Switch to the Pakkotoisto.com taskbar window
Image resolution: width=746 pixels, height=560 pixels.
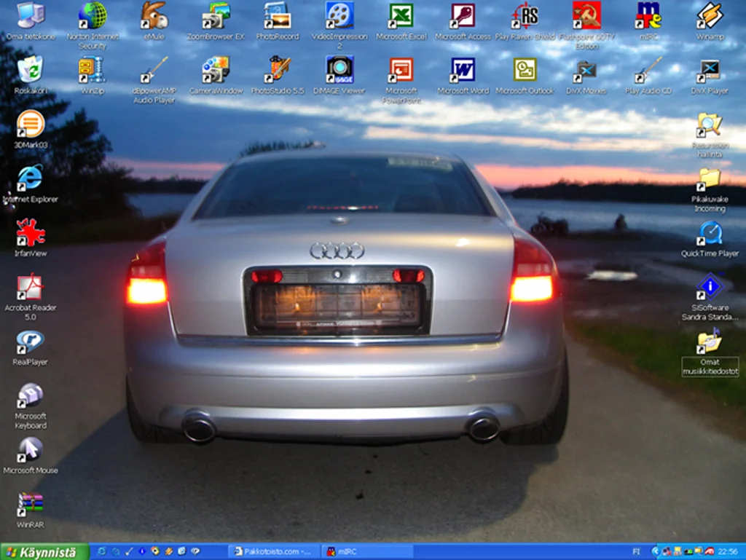pos(272,552)
